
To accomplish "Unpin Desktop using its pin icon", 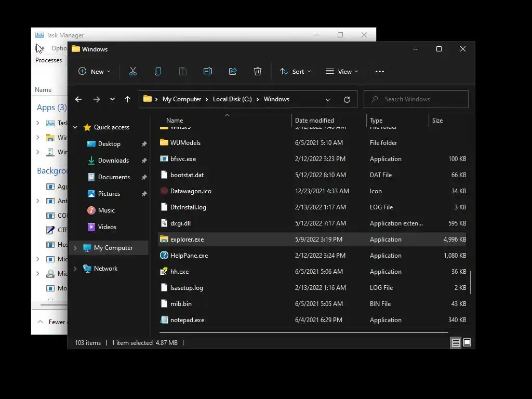I will tap(144, 144).
